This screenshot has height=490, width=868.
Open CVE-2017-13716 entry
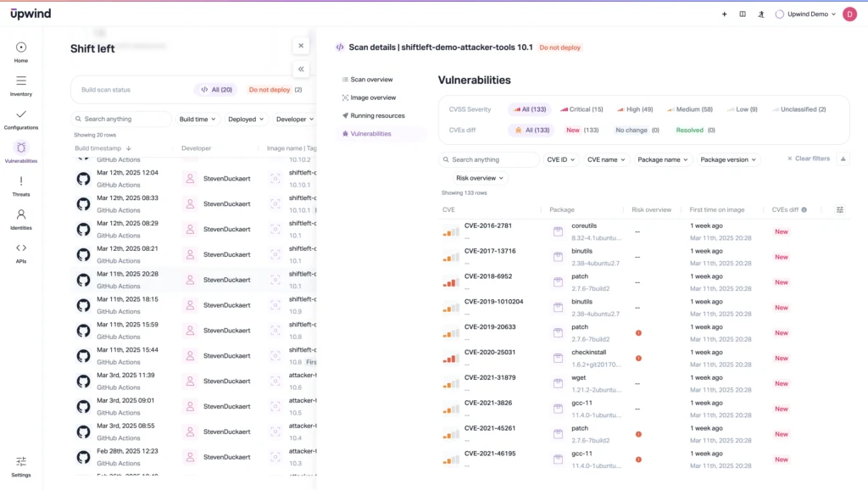pyautogui.click(x=489, y=251)
